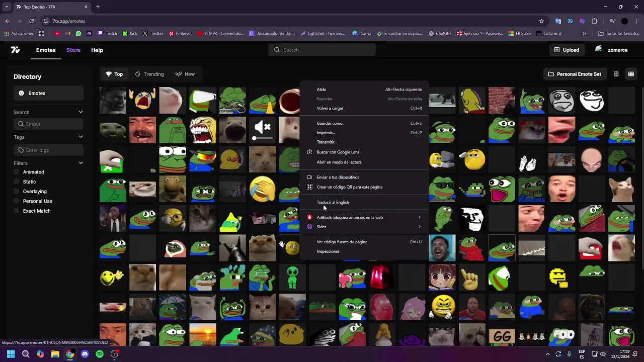Open the Personal Emote Set selector
The image size is (644, 362).
coord(575,74)
